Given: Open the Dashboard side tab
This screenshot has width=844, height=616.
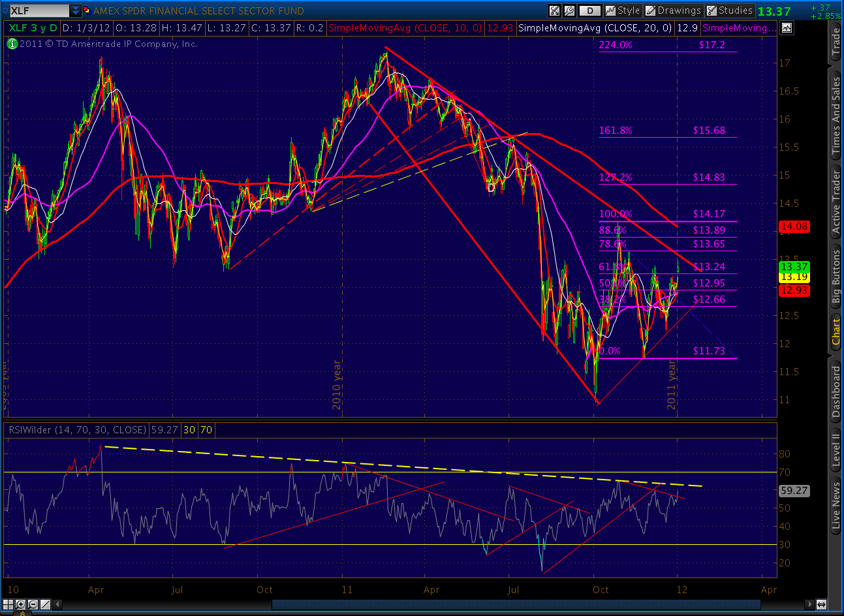Looking at the screenshot, I should pos(836,392).
